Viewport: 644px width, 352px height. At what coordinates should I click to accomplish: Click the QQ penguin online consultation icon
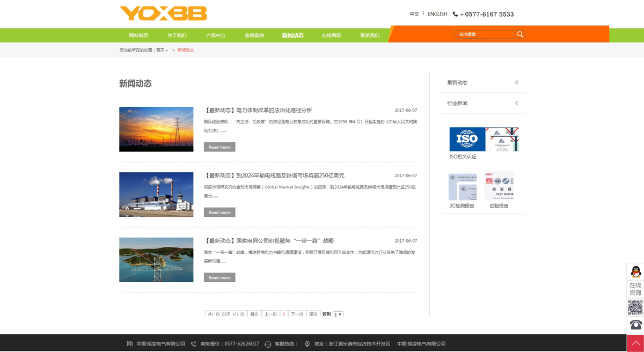[x=635, y=272]
